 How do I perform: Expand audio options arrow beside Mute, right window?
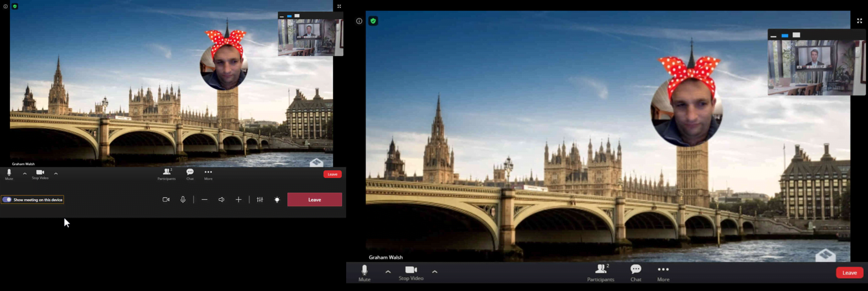pos(388,272)
